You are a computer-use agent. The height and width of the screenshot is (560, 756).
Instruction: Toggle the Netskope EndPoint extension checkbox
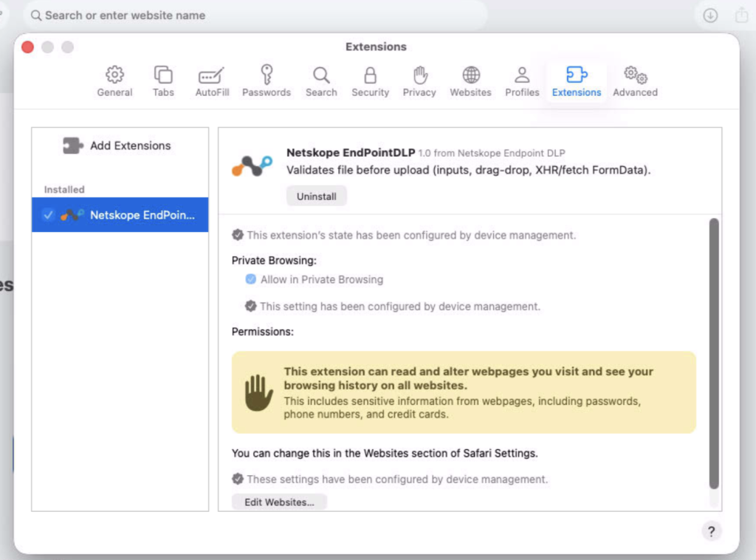click(48, 215)
